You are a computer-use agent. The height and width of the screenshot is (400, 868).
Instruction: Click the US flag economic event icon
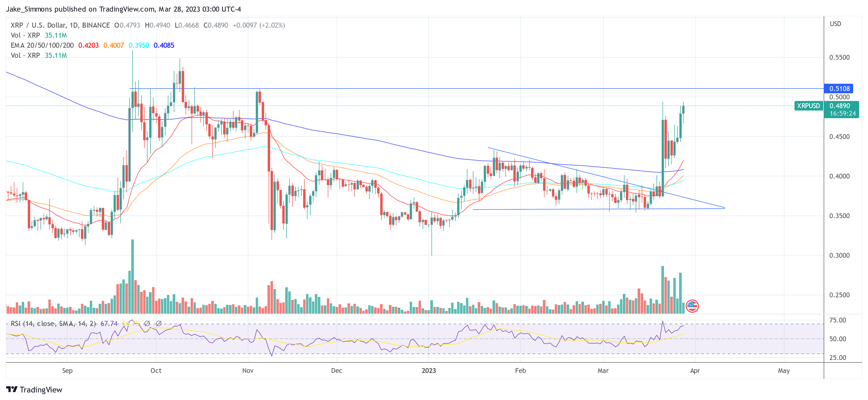point(692,306)
